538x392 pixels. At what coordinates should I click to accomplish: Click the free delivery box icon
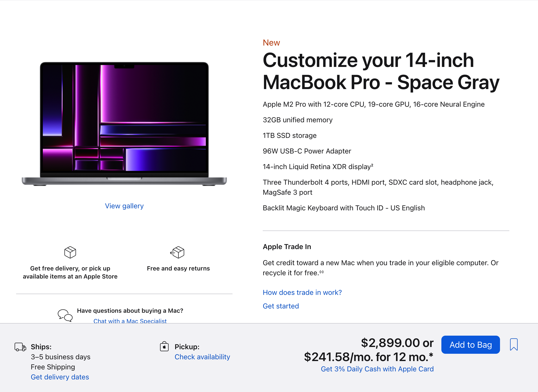[70, 252]
